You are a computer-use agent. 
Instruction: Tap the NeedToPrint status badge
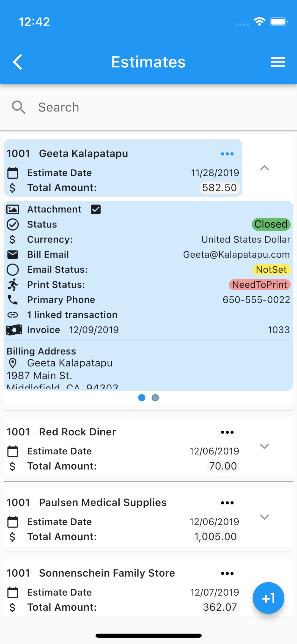[x=260, y=285]
